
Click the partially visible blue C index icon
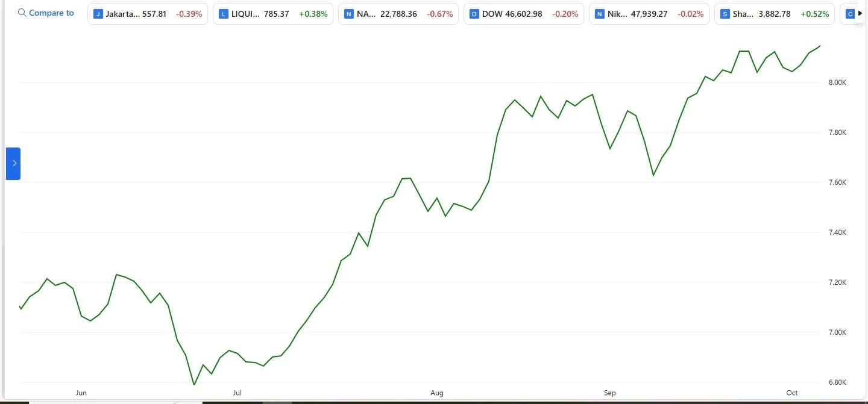click(850, 14)
